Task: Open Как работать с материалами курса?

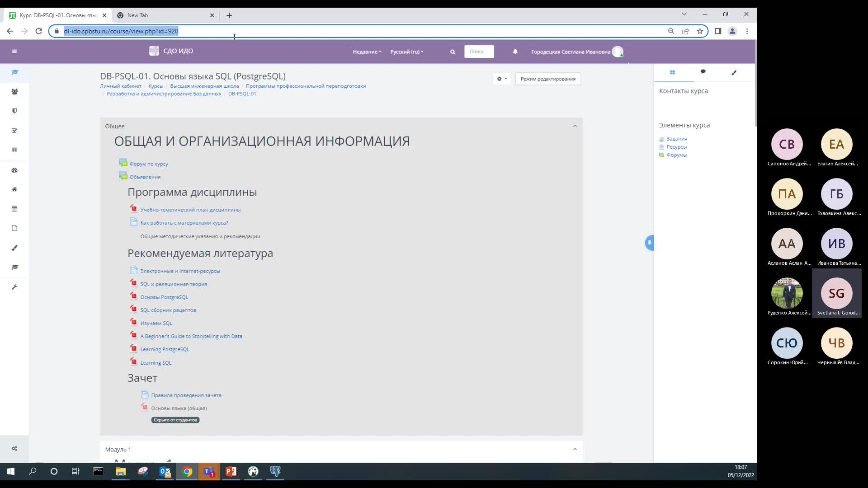Action: [x=184, y=223]
